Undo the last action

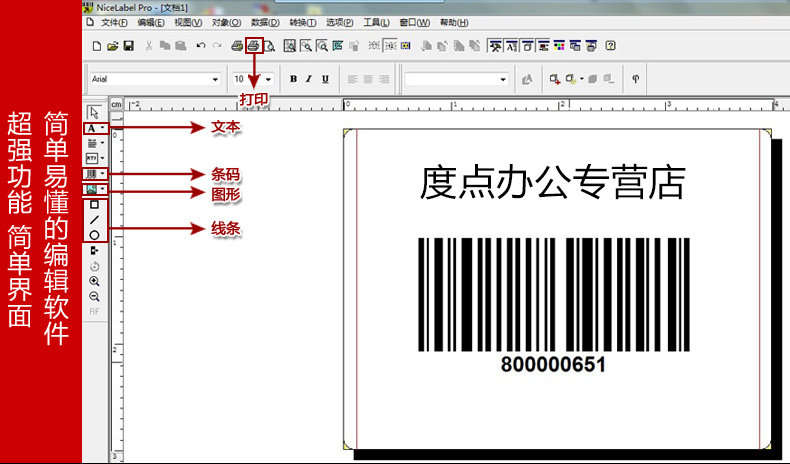(201, 46)
